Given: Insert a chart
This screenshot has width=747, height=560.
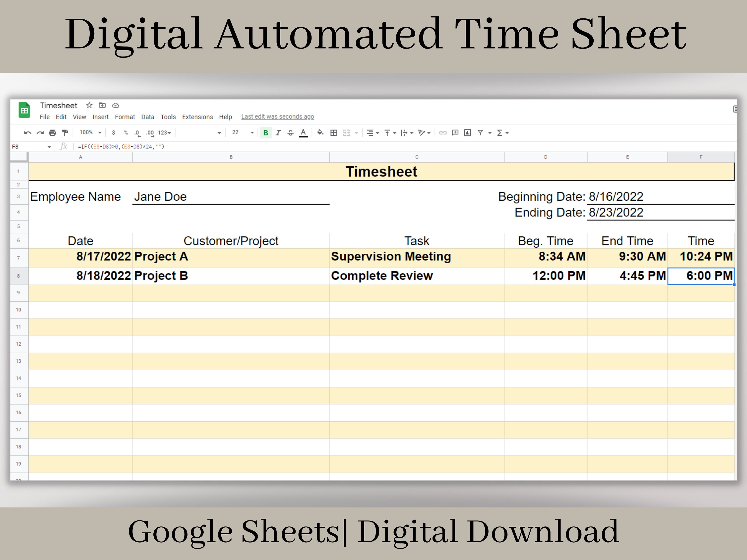Looking at the screenshot, I should [467, 133].
